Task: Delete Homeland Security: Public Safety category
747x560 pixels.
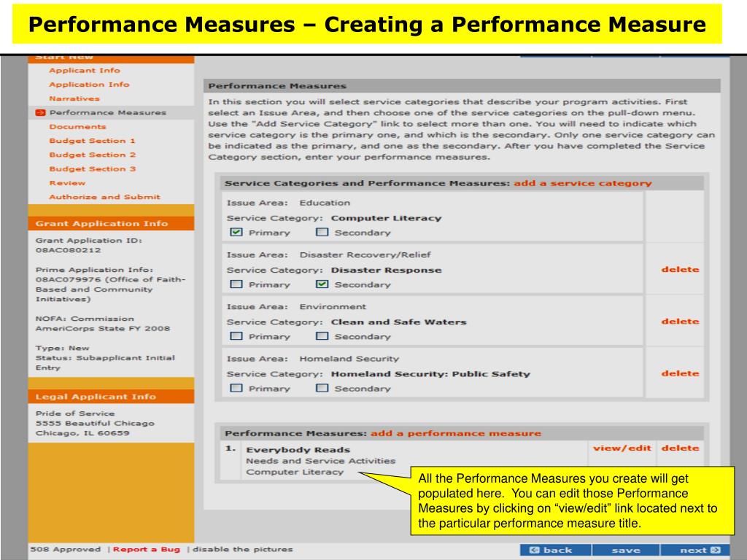Action: coord(681,373)
